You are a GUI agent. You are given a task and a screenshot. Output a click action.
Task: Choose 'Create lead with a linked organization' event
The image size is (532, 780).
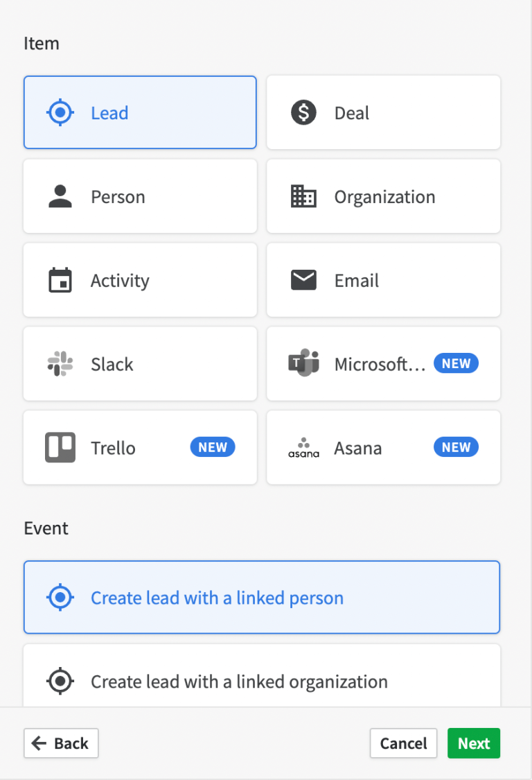[262, 681]
